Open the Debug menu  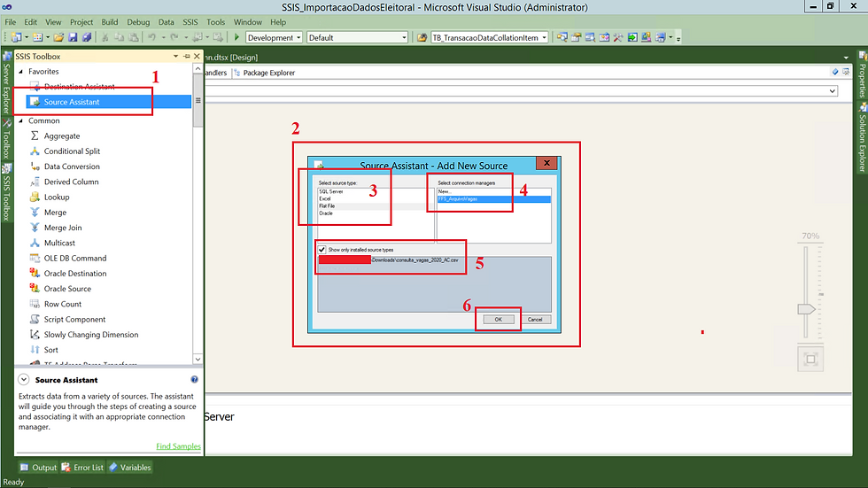tap(138, 22)
